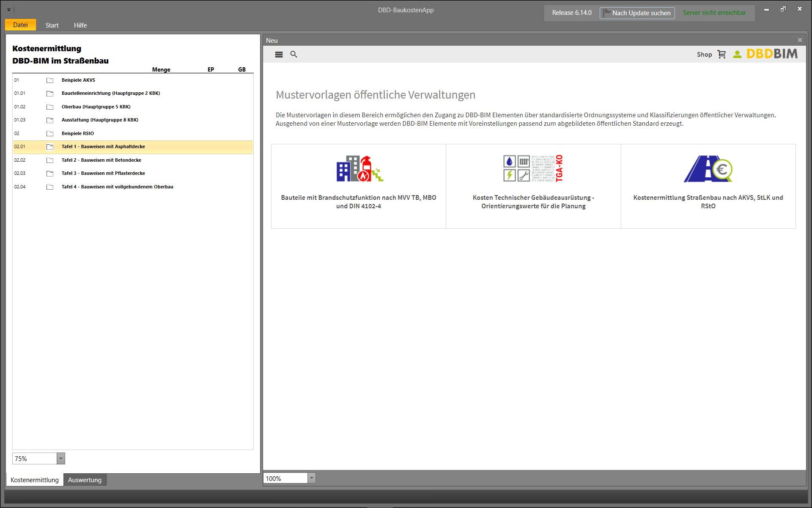
Task: Click the EP column header
Action: tap(211, 69)
